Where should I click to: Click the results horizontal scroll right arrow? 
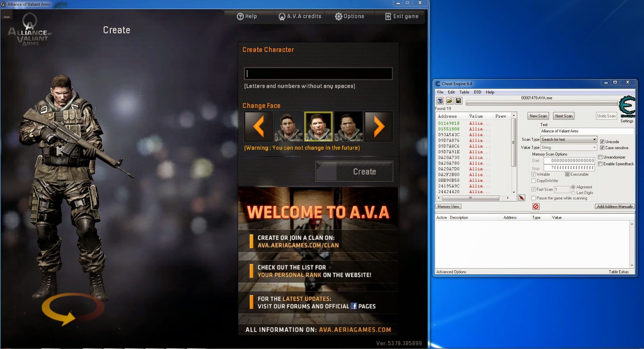(508, 198)
